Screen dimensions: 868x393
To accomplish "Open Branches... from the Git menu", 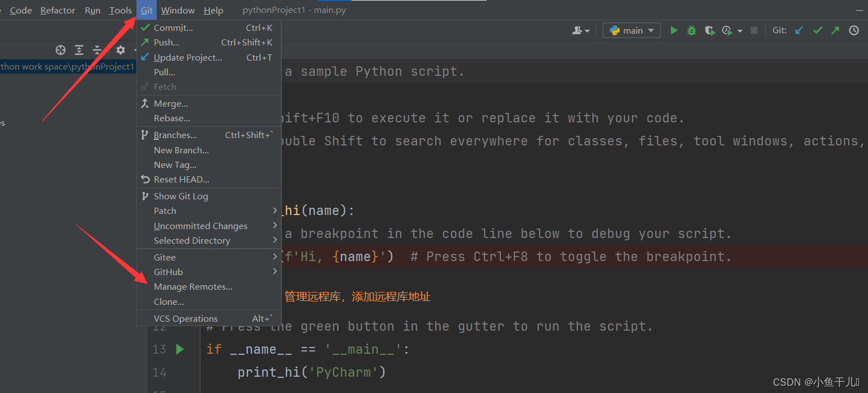I will coord(209,135).
